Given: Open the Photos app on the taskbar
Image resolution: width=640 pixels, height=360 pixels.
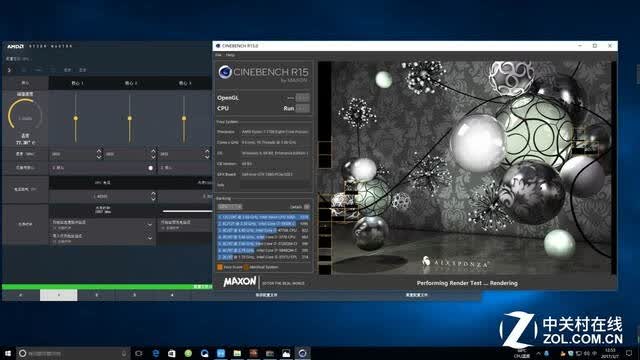Looking at the screenshot, I should coord(286,353).
